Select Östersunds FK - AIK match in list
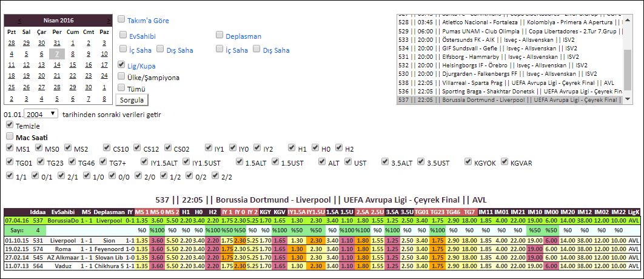This screenshot has width=644, height=279. point(509,40)
